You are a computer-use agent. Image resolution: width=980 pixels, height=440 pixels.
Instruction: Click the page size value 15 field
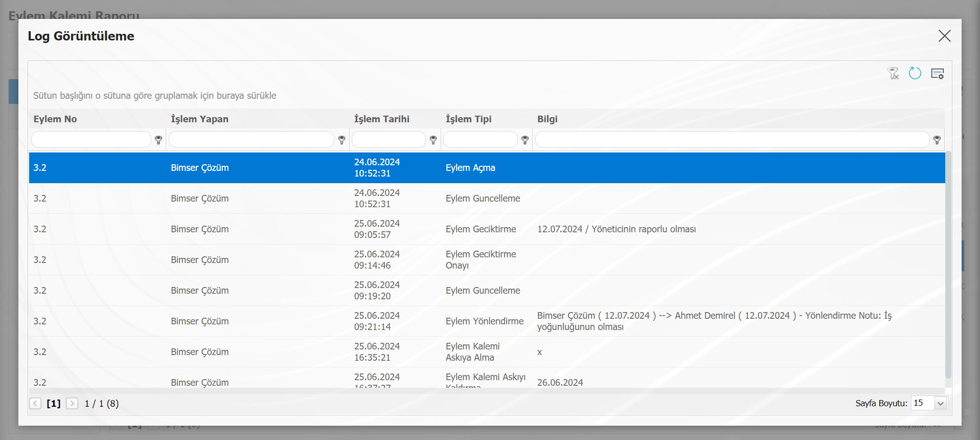[923, 403]
